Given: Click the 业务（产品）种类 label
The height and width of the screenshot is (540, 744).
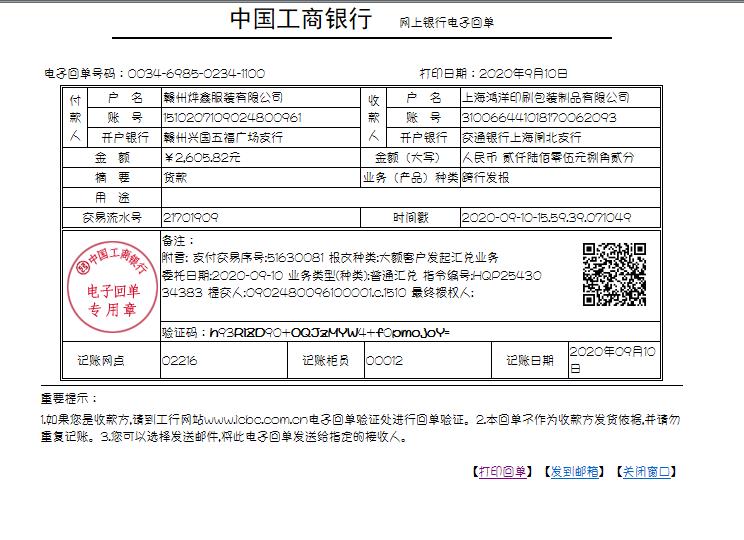Looking at the screenshot, I should (x=411, y=177).
